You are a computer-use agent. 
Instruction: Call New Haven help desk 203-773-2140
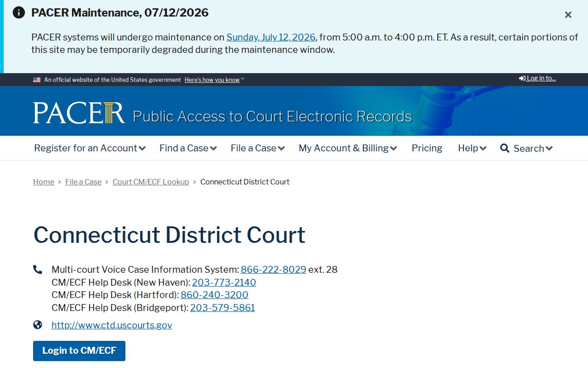coord(224,282)
